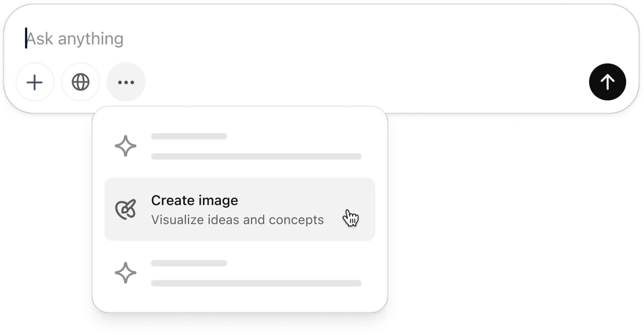Viewport: 644px width, 334px height.
Task: Click the long gray description bar in top entry
Action: pyautogui.click(x=256, y=156)
